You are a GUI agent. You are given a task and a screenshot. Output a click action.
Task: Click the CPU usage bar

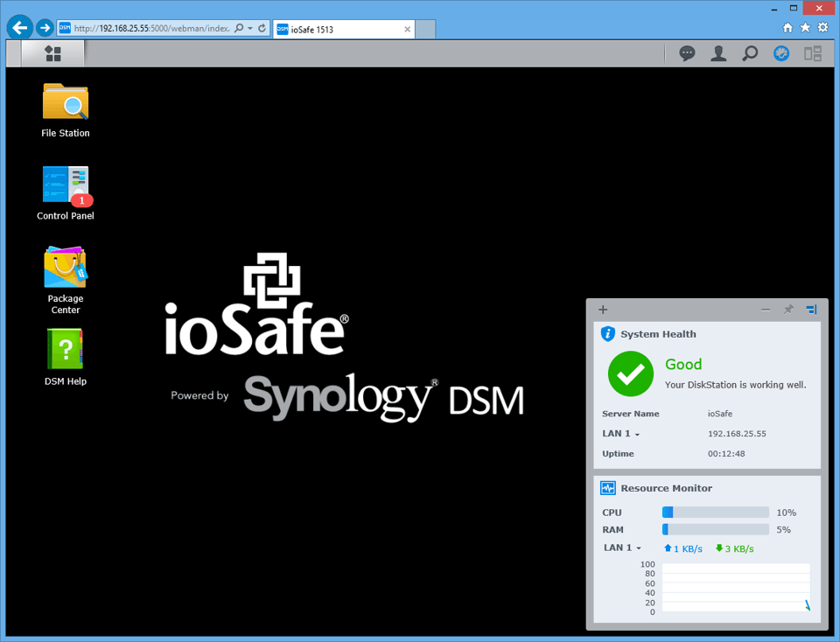point(715,513)
